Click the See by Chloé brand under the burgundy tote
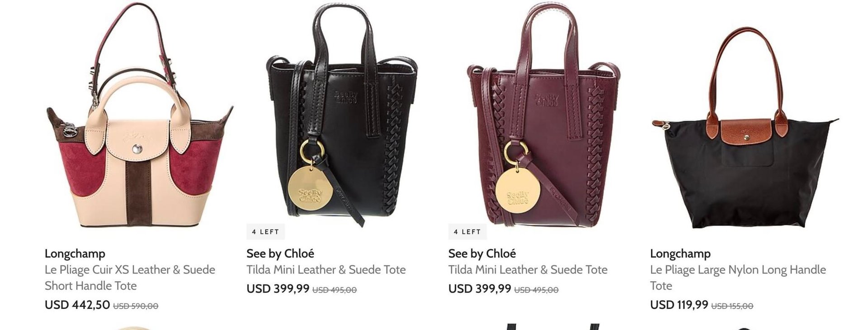 pyautogui.click(x=482, y=253)
